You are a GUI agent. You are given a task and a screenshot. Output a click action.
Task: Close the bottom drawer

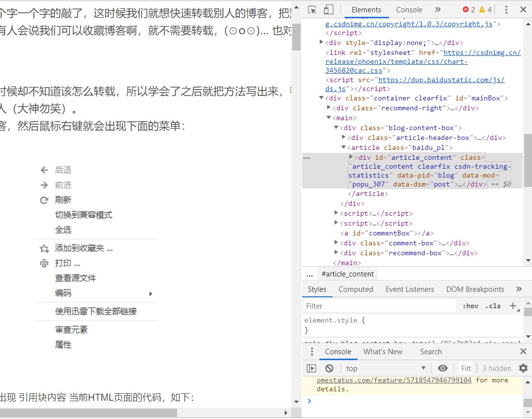click(x=523, y=351)
